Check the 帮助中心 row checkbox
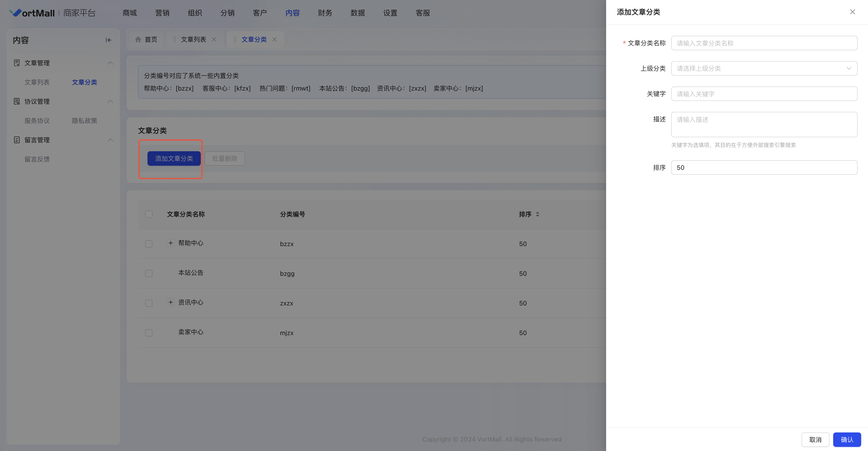This screenshot has height=451, width=868. click(149, 244)
